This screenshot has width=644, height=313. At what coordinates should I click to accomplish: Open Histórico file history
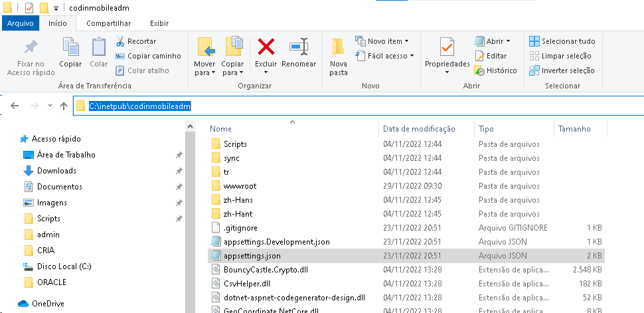tap(495, 70)
